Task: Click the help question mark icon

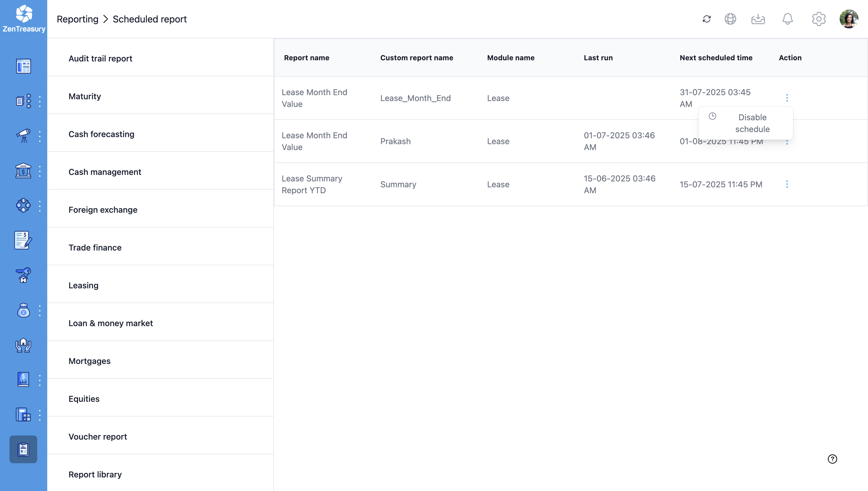Action: coord(832,459)
